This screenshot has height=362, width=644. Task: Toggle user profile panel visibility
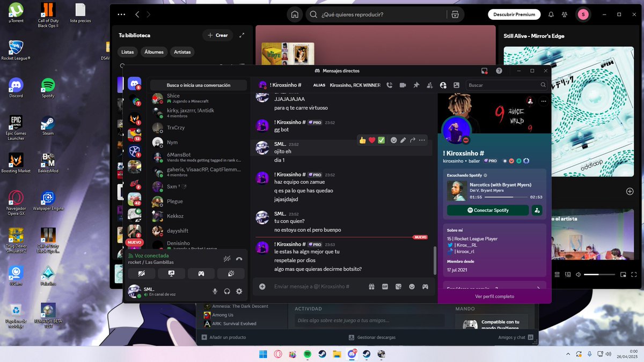click(x=443, y=85)
